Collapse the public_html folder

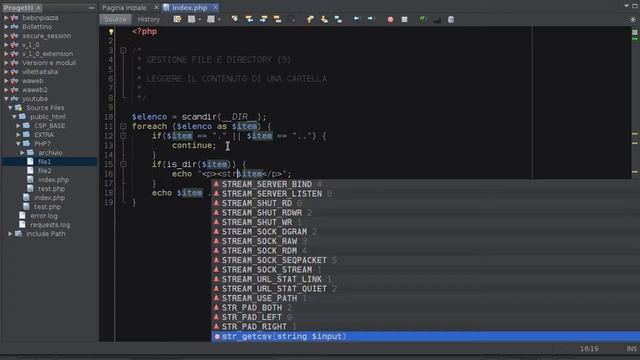(x=14, y=117)
